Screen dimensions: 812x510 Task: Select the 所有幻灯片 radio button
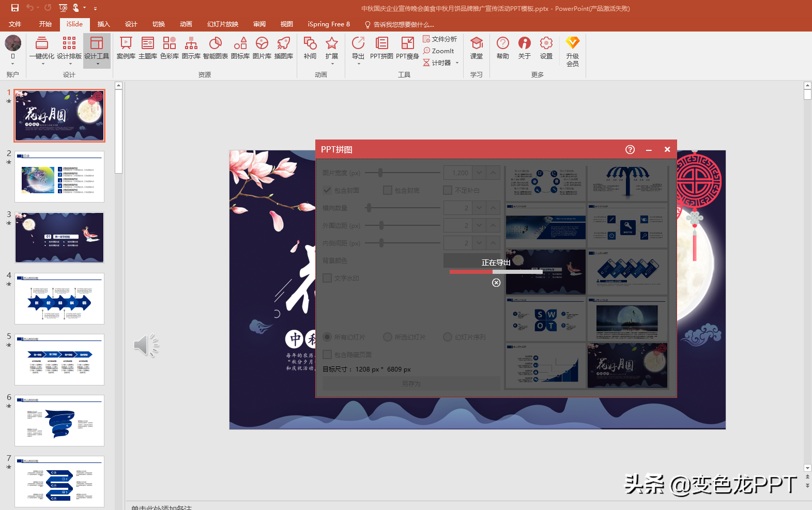[327, 337]
